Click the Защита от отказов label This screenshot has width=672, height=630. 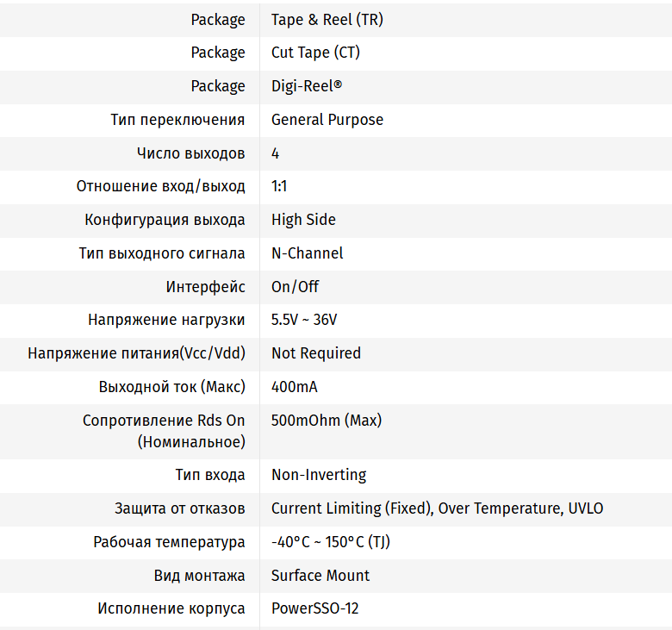pos(179,508)
